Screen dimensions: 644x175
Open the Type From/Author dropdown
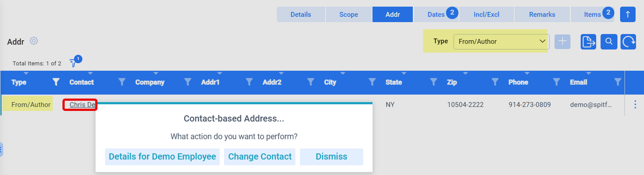[501, 42]
